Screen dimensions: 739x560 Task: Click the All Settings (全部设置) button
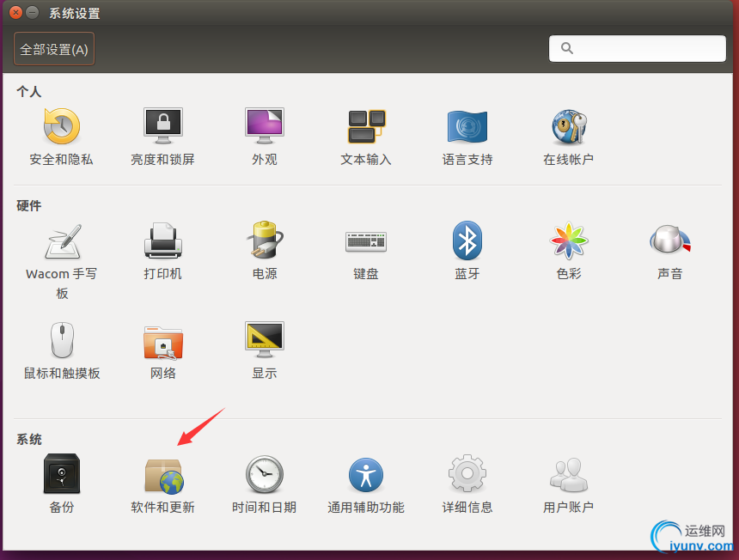coord(54,49)
